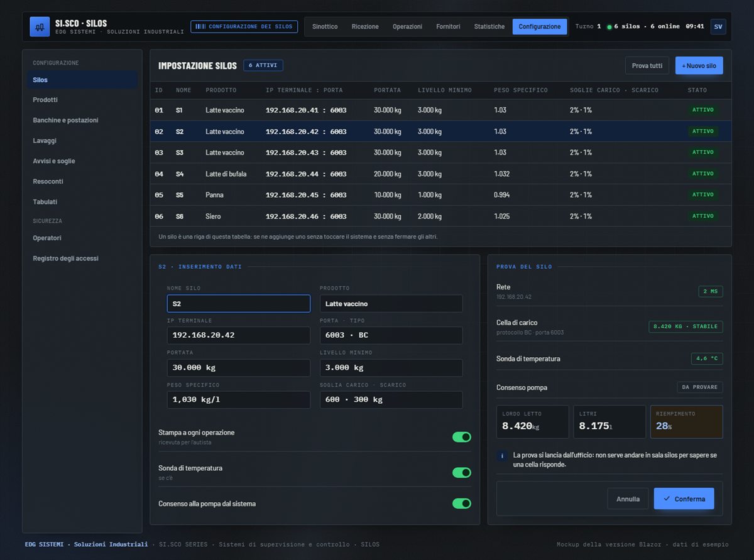This screenshot has height=560, width=754.
Task: Select the S4 Latte di bufala row
Action: tap(440, 174)
